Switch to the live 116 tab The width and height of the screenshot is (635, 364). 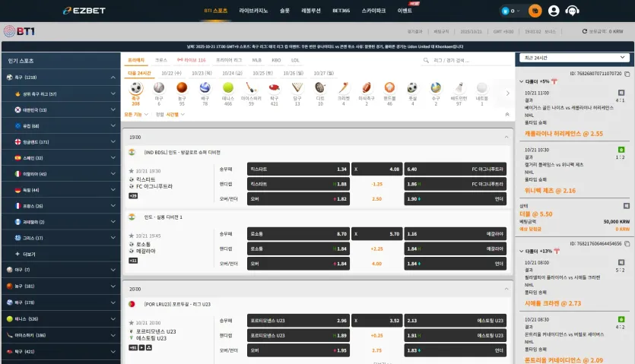click(x=192, y=60)
